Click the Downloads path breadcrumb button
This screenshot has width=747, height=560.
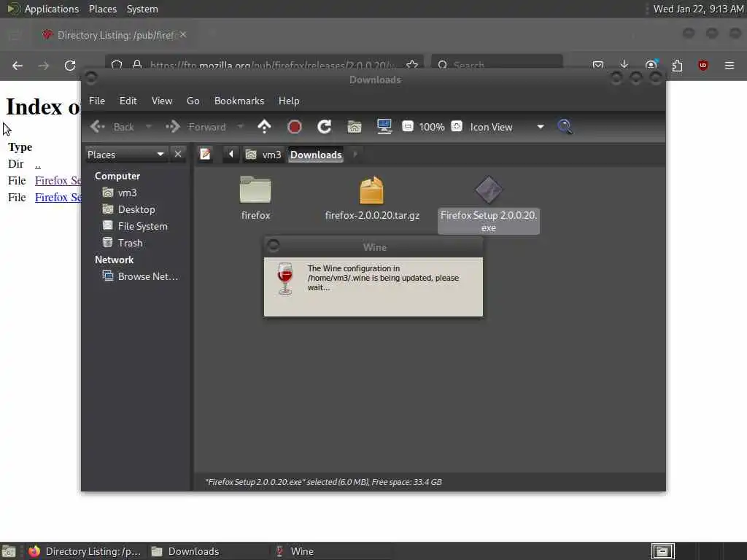[x=316, y=155]
